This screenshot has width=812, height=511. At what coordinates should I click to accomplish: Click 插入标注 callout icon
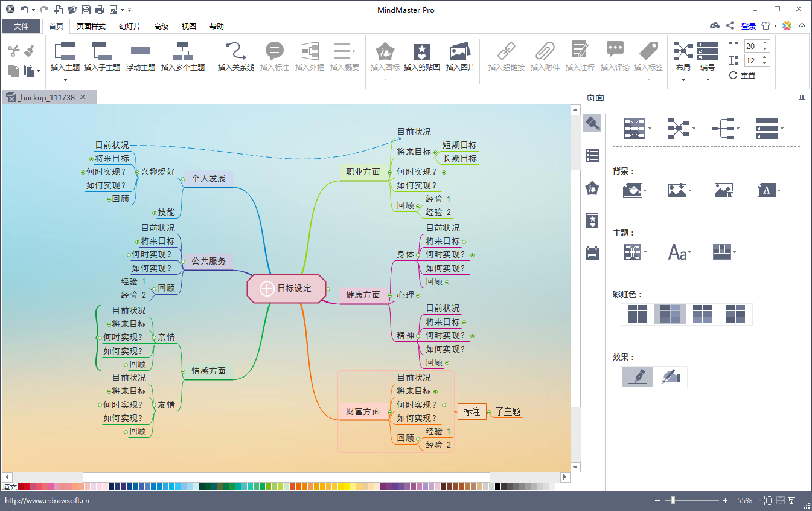pyautogui.click(x=275, y=51)
